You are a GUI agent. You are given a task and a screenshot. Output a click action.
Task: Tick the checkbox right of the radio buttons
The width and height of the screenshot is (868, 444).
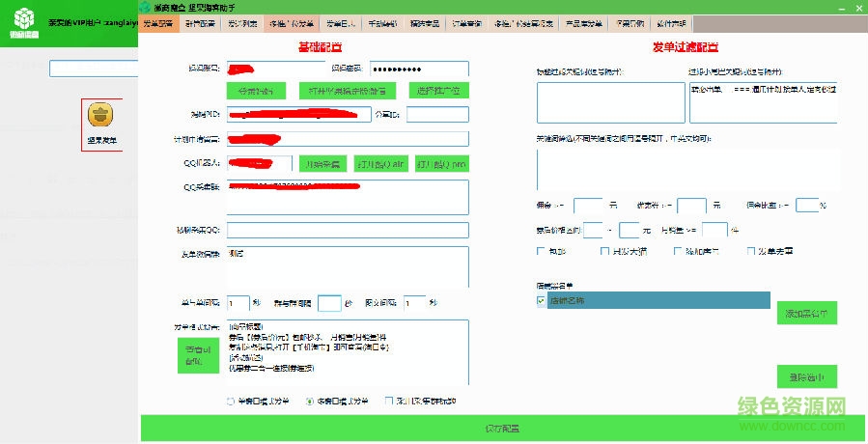[389, 401]
